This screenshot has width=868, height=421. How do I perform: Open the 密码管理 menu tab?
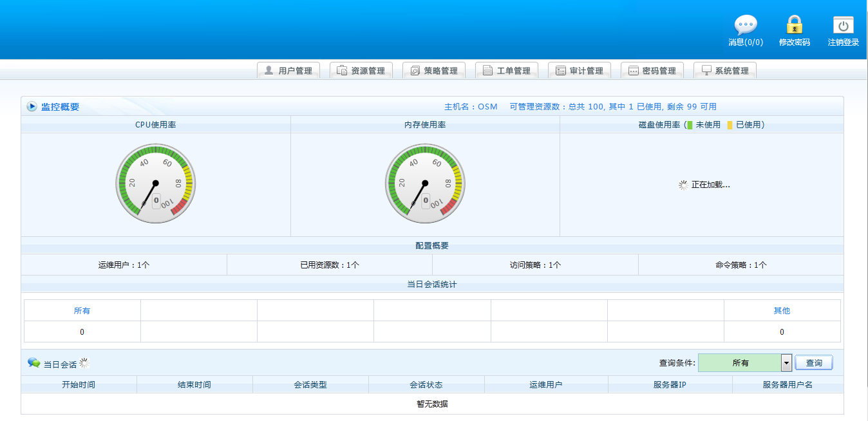point(652,71)
